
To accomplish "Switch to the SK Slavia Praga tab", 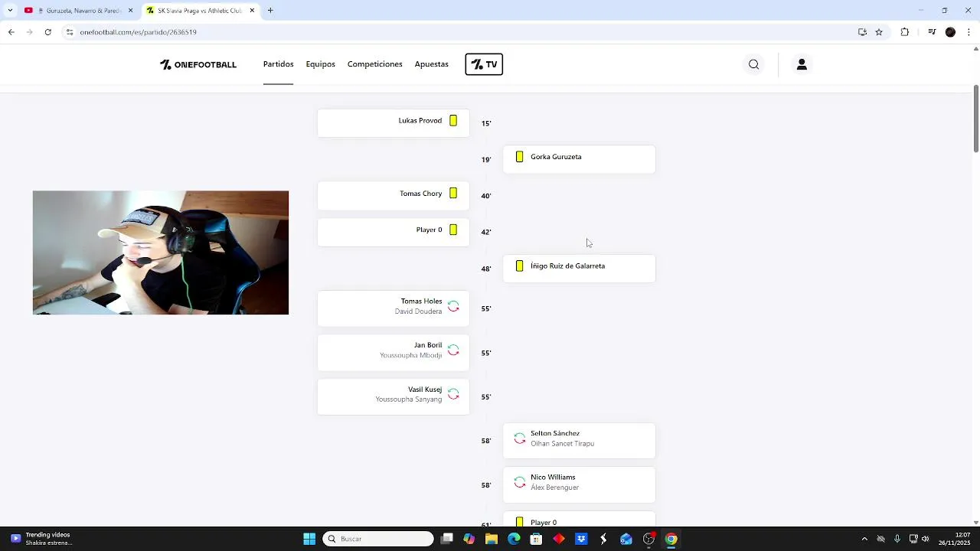I will tap(201, 11).
